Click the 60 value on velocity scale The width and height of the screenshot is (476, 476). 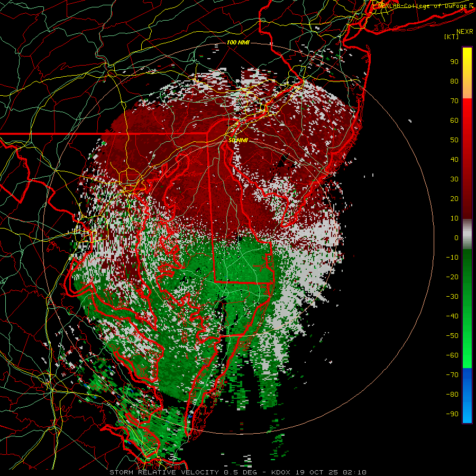[x=454, y=120]
